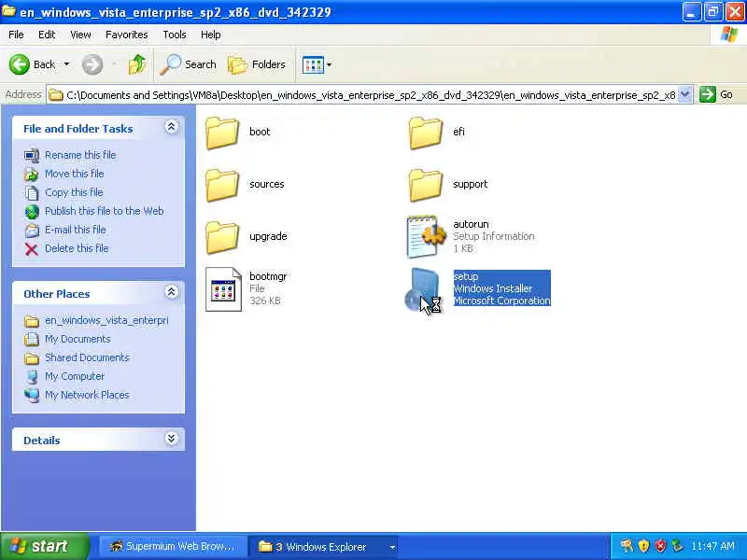Click Rename this file

tap(80, 155)
